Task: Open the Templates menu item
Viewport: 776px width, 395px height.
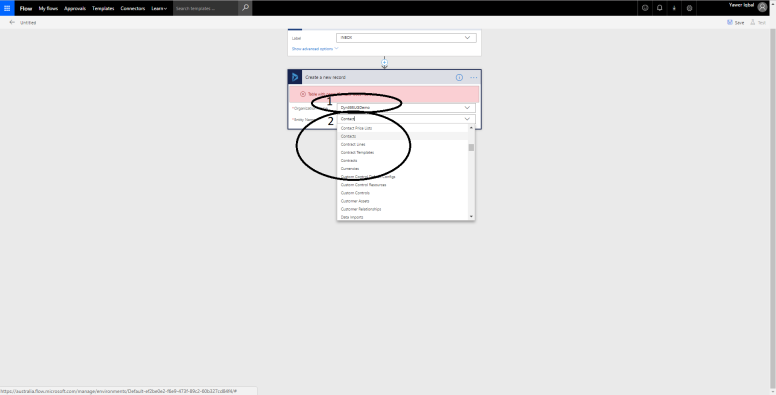Action: pos(103,8)
